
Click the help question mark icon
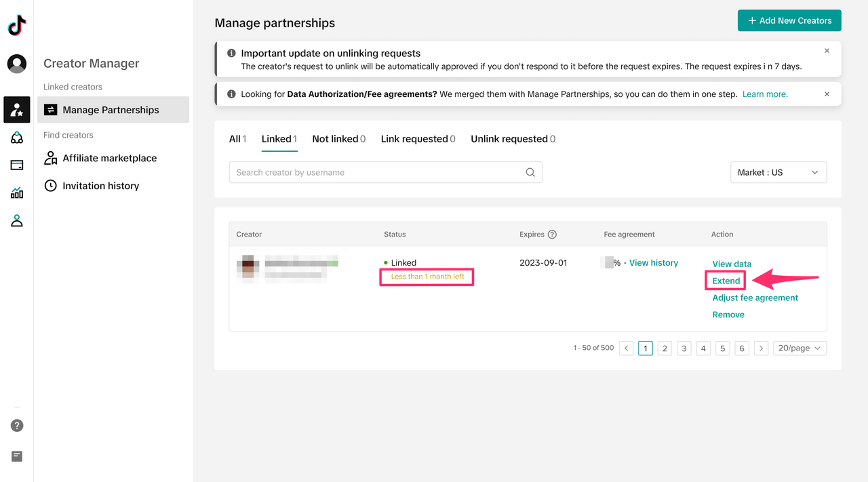[17, 426]
